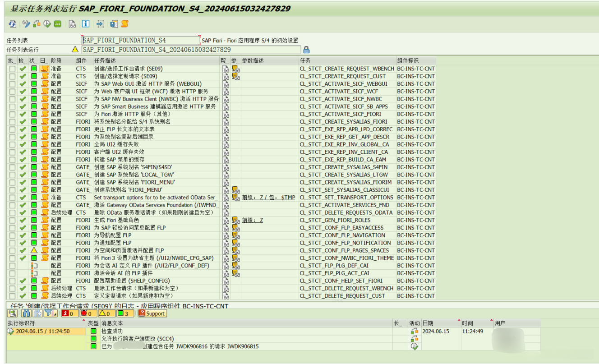This screenshot has width=599, height=364.
Task: Click the orange scroll log icon in top toolbar
Action: 124,24
